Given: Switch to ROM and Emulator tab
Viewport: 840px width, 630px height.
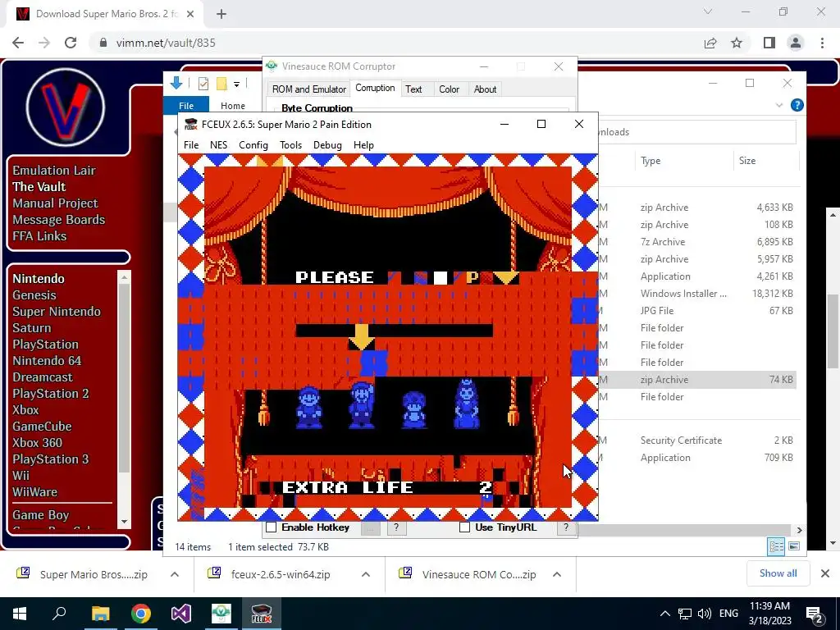Looking at the screenshot, I should (309, 89).
